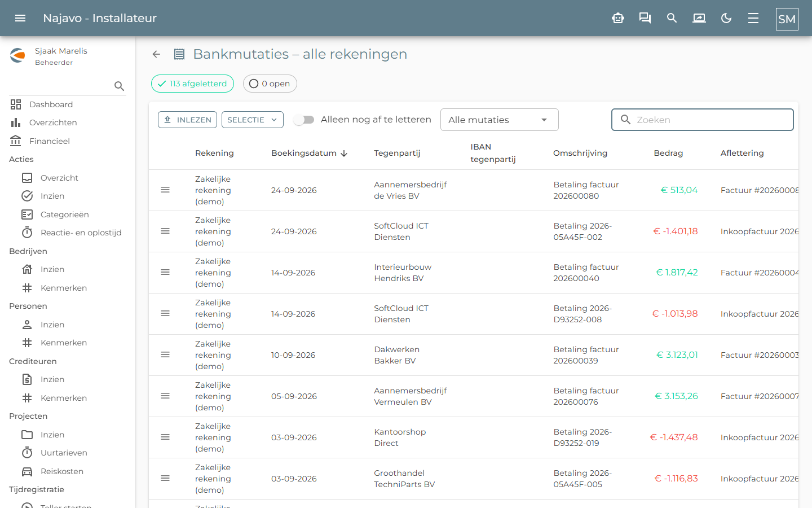Screen dimensions: 812x508
Task: Open row menu for Dakwerken Bakker BV
Action: (165, 355)
